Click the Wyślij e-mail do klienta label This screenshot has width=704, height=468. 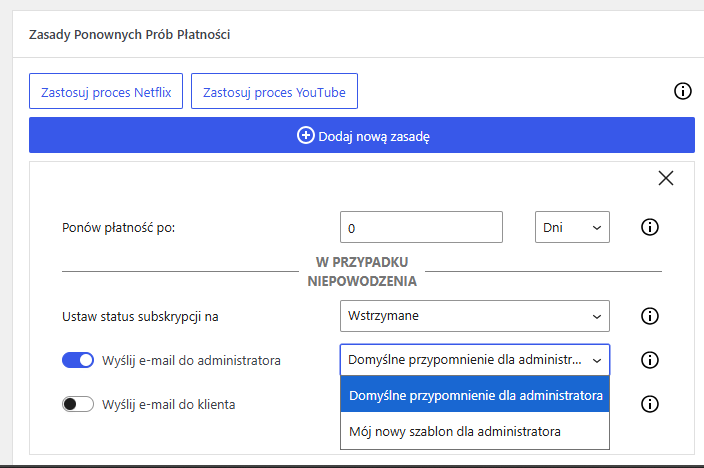(x=168, y=404)
